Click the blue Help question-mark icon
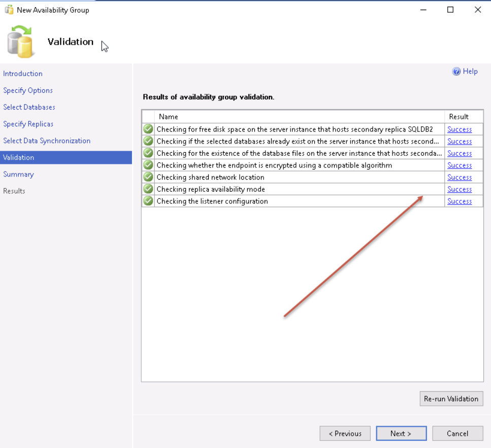491x448 pixels. click(x=456, y=72)
